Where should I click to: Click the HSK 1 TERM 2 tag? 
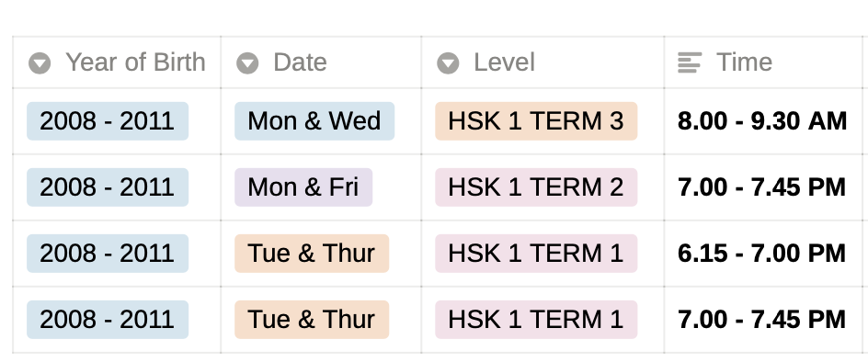(536, 187)
